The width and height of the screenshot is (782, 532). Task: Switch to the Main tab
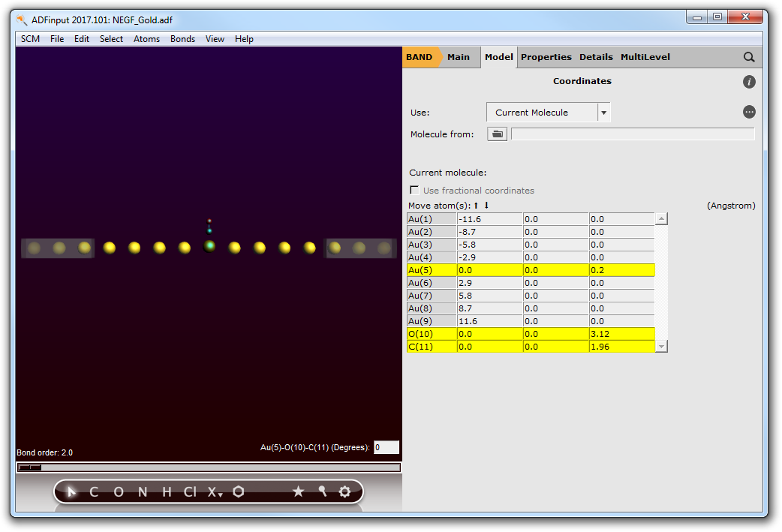[x=459, y=57]
